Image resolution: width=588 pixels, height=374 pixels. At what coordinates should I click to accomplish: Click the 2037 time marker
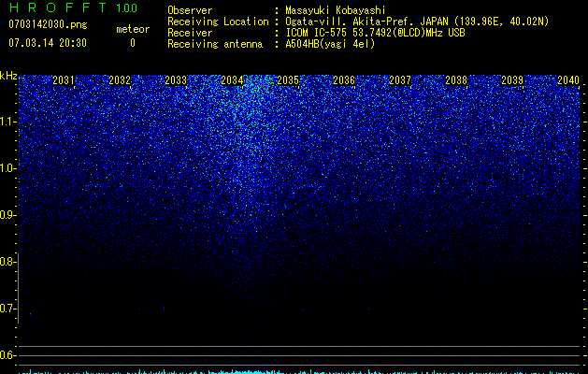[400, 80]
